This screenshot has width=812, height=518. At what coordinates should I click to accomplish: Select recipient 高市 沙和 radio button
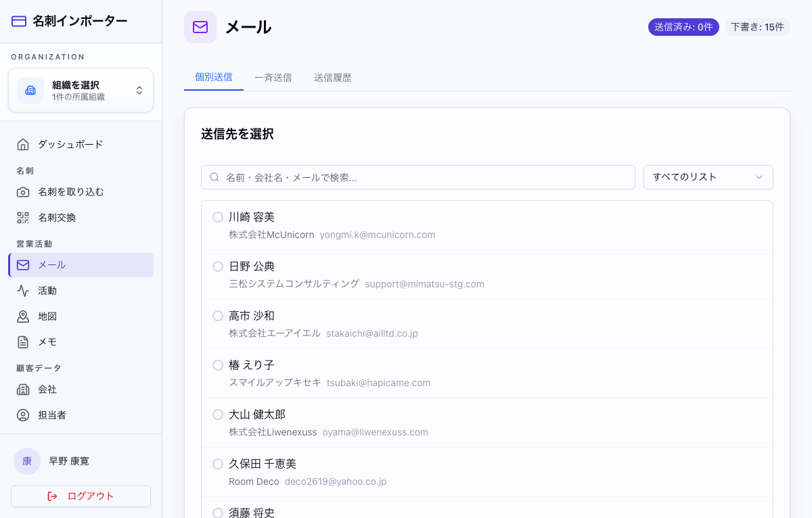pos(218,316)
